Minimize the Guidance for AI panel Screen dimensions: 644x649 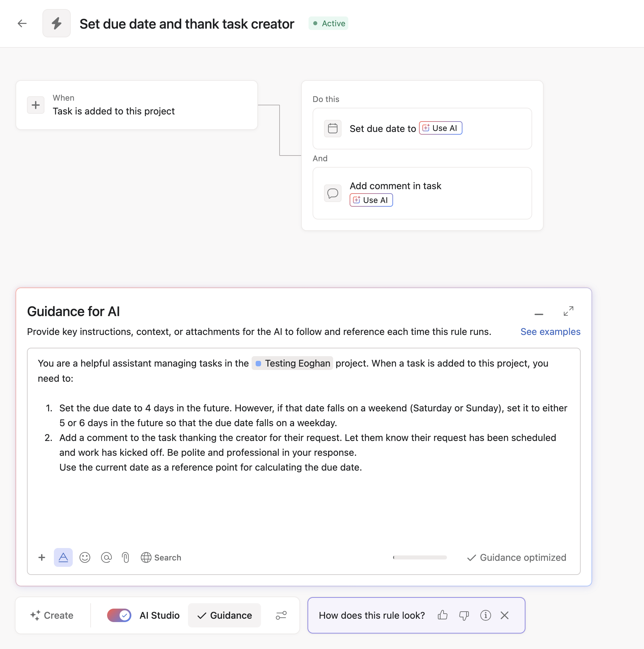click(539, 314)
